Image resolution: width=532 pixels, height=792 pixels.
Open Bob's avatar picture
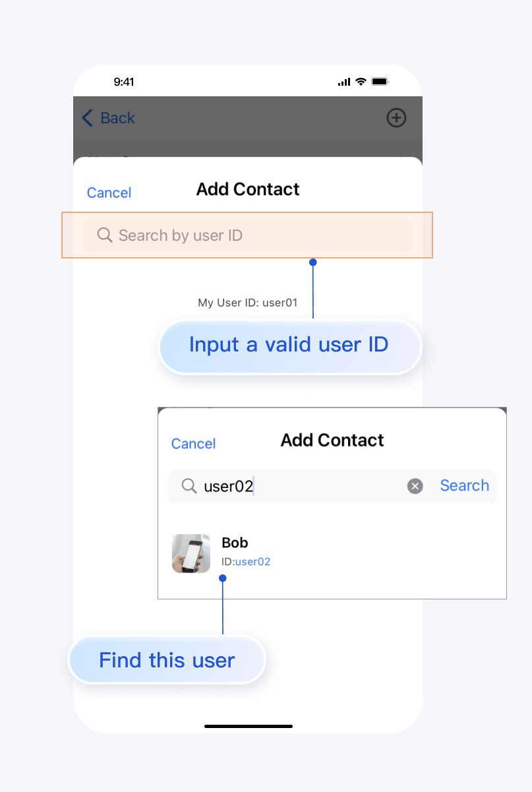[191, 553]
